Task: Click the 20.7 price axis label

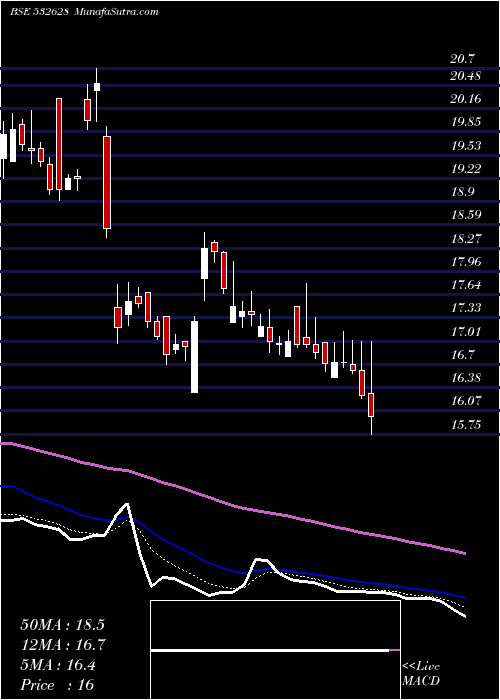Action: tap(463, 59)
